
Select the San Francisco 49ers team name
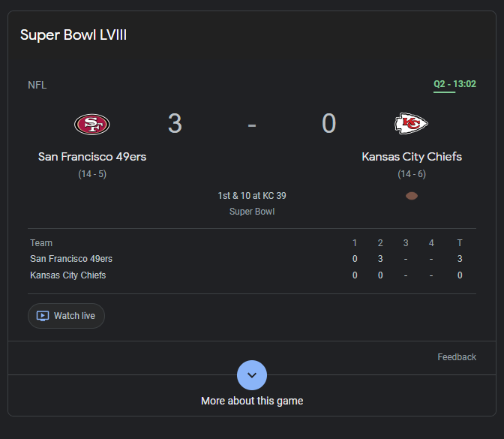click(x=92, y=157)
